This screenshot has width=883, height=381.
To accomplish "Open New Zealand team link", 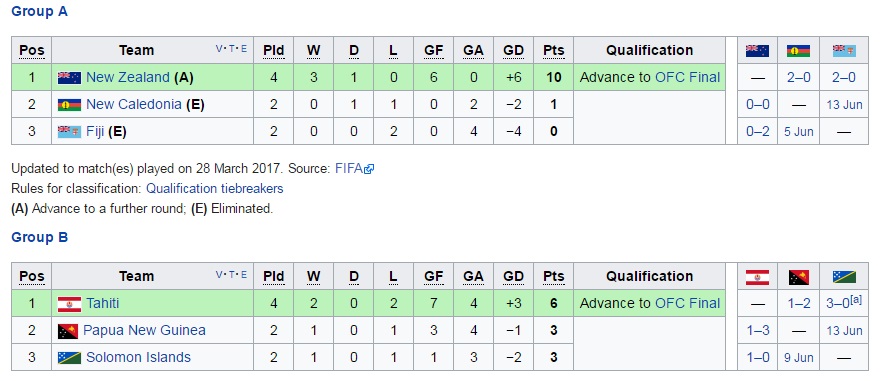I will (x=128, y=77).
